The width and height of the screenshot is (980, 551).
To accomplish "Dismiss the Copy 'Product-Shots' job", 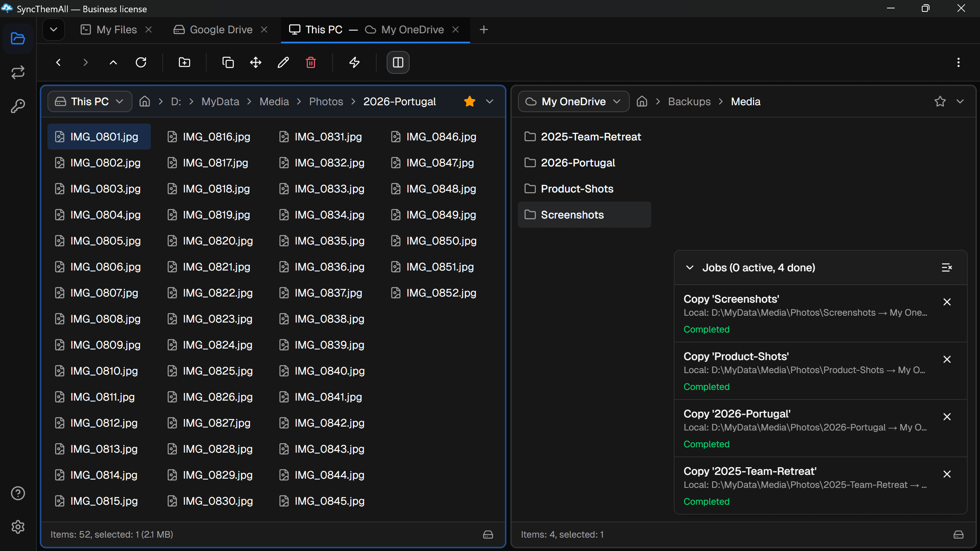I will [947, 359].
